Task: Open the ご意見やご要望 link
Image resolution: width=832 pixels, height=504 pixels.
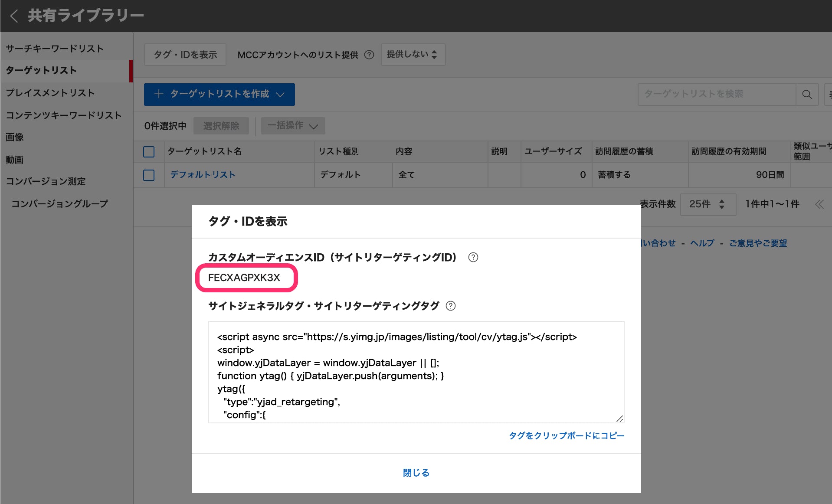Action: click(758, 243)
